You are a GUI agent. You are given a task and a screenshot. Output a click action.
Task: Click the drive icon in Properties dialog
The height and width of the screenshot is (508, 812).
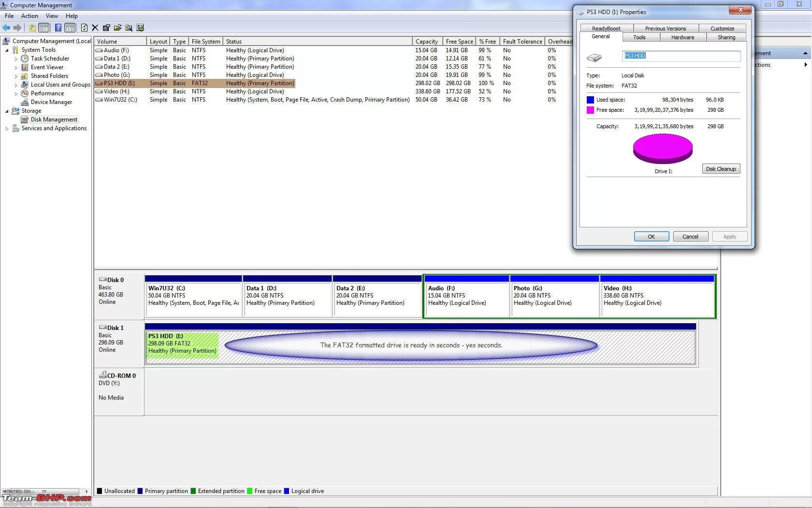[x=594, y=58]
